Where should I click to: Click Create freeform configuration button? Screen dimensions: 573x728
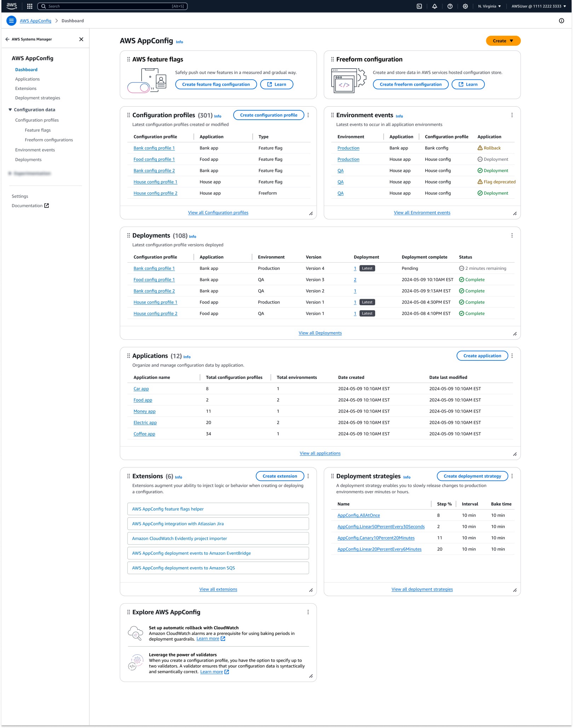click(411, 84)
